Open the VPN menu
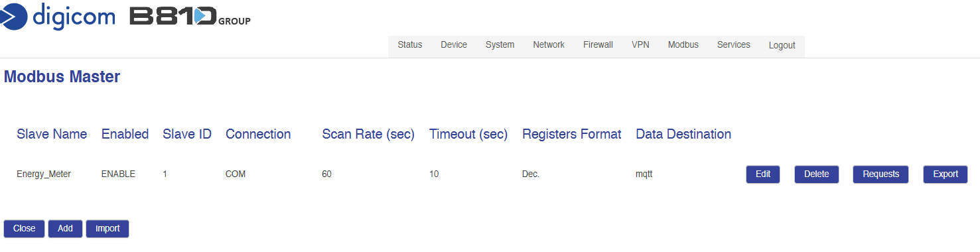980x252 pixels. coord(640,45)
